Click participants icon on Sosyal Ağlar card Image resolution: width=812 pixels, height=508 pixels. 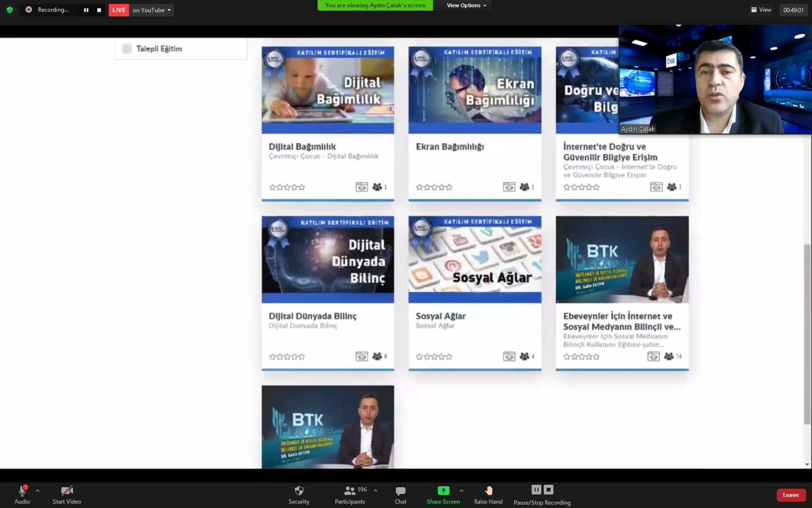point(524,356)
